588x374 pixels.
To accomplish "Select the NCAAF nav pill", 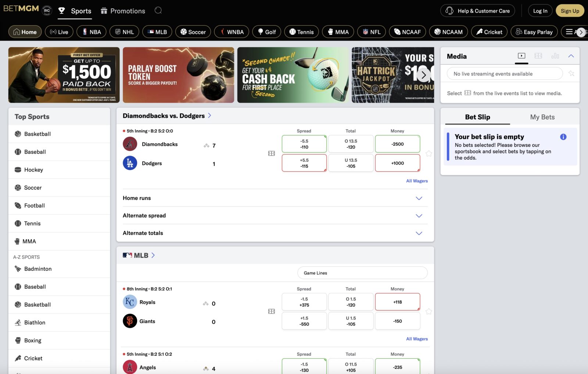I will pos(407,32).
